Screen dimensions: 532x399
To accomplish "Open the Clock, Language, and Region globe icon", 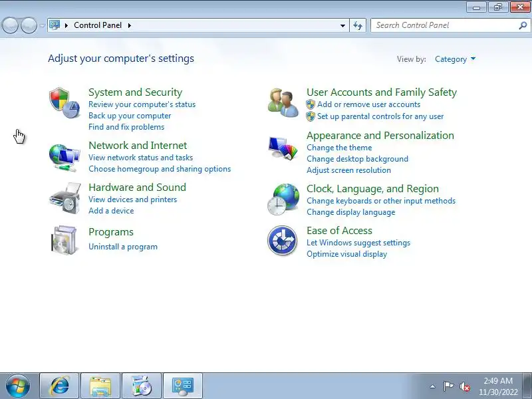I will (x=283, y=199).
